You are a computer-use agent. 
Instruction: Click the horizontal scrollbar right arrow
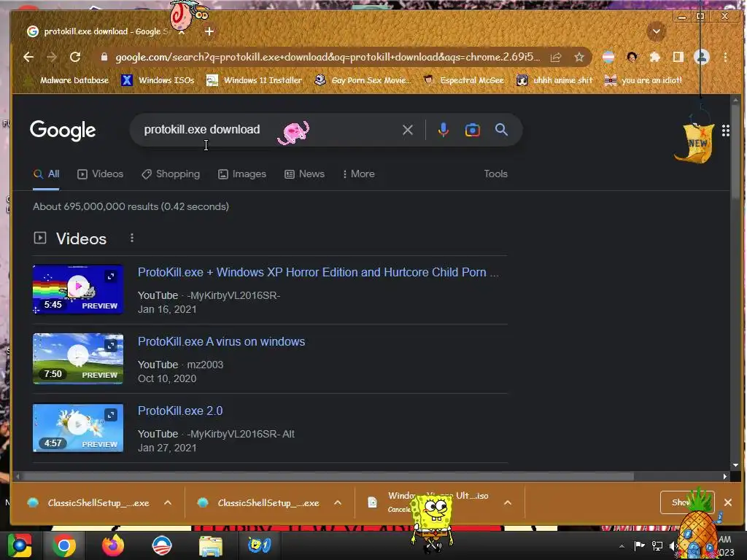(724, 475)
